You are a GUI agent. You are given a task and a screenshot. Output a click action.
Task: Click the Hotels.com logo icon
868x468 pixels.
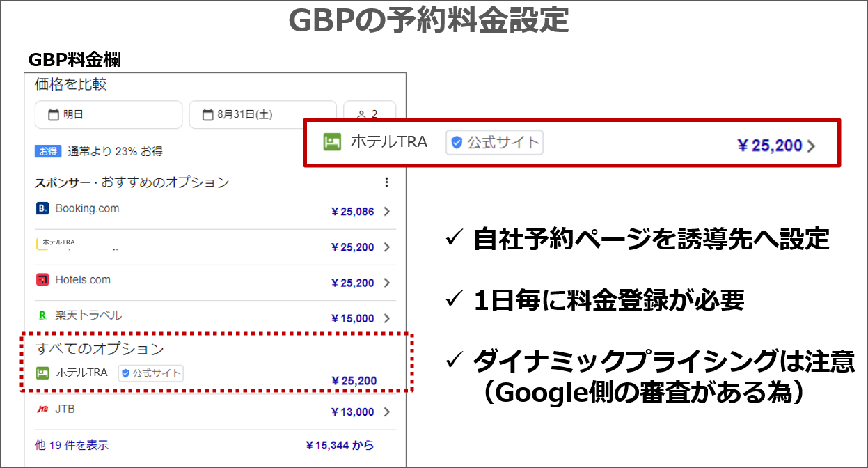(42, 280)
